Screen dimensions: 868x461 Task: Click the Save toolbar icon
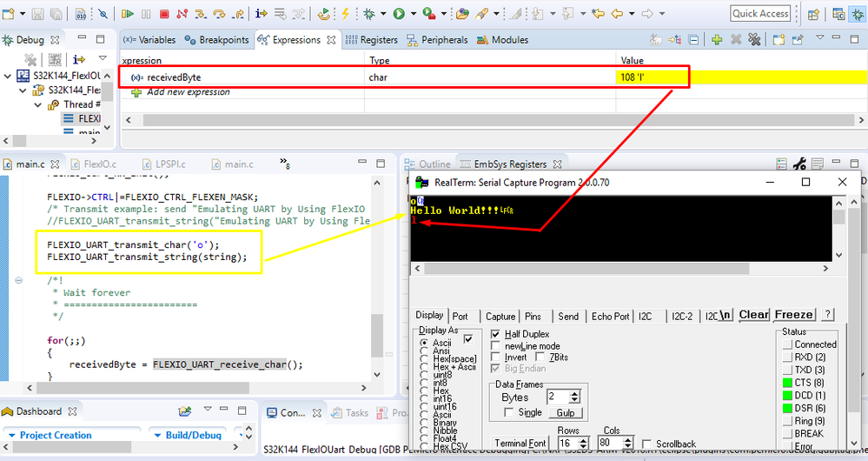(x=37, y=14)
